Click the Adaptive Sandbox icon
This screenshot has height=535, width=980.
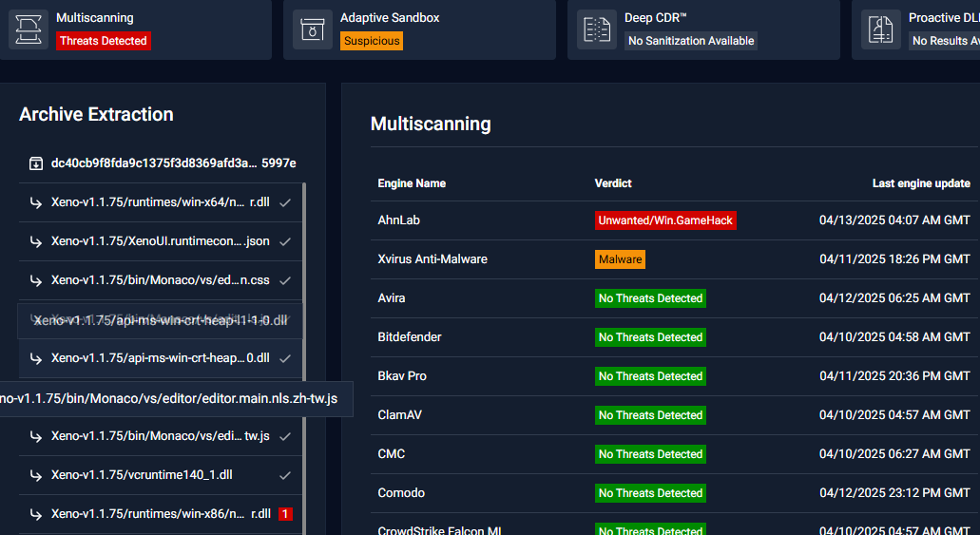[313, 29]
